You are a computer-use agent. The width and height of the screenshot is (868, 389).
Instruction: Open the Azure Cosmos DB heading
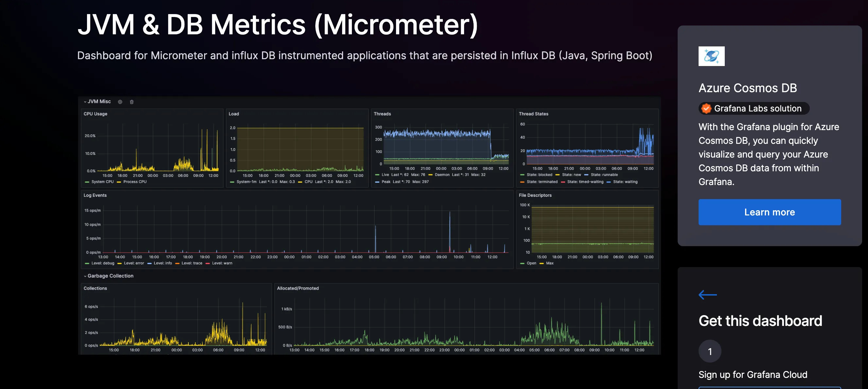coord(747,88)
